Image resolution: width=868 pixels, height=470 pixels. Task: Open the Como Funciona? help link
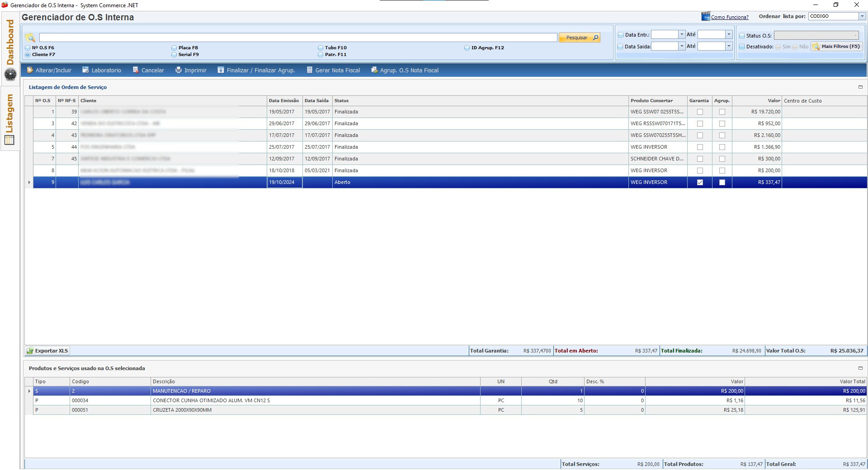(x=729, y=17)
